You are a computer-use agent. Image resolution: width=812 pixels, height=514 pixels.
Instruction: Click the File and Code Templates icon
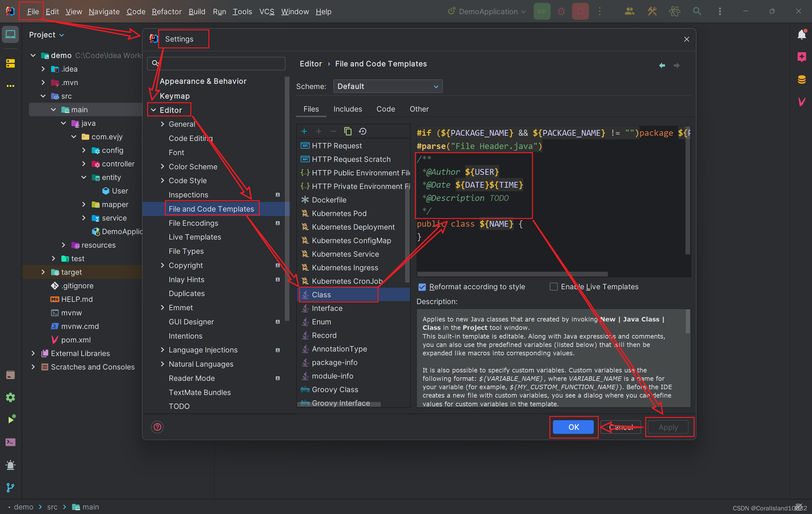(211, 208)
